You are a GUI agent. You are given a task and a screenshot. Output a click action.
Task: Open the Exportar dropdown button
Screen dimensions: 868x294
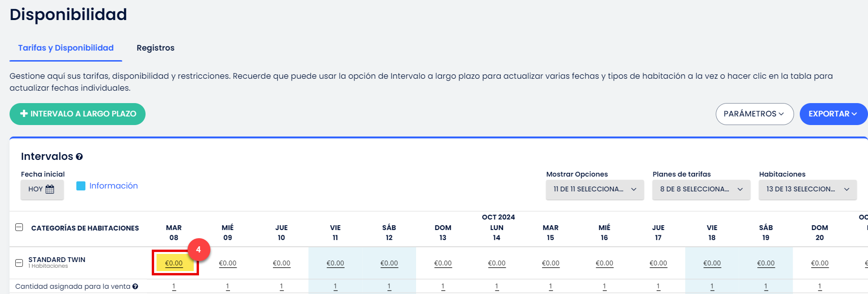click(x=833, y=114)
